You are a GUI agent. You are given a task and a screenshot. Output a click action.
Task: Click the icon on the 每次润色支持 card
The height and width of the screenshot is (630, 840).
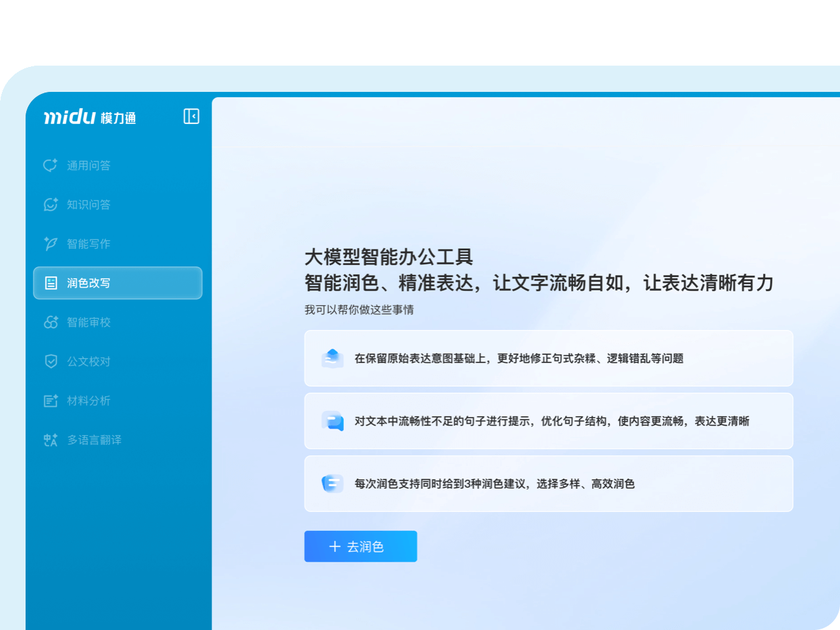click(x=333, y=484)
